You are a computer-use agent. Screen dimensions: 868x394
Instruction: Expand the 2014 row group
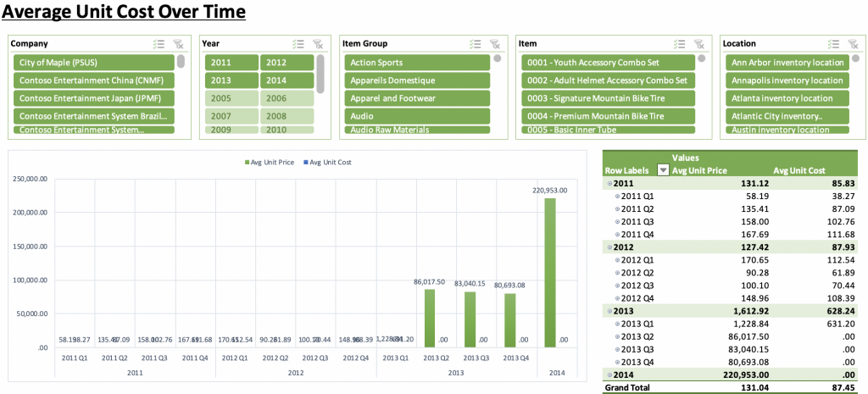[609, 375]
